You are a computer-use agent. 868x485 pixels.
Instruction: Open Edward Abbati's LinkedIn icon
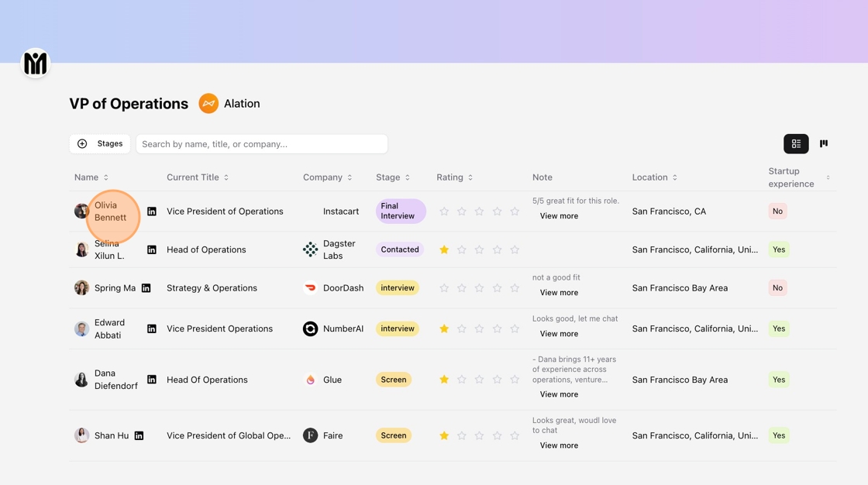(x=152, y=328)
